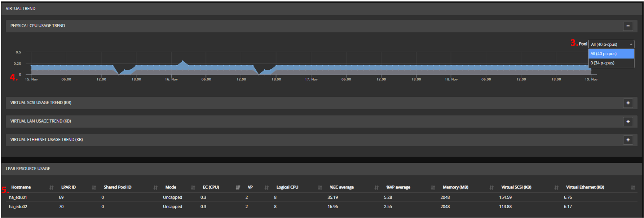Click the Memory (MB) column header
Viewport: 644px width, 218px height.
[455, 187]
